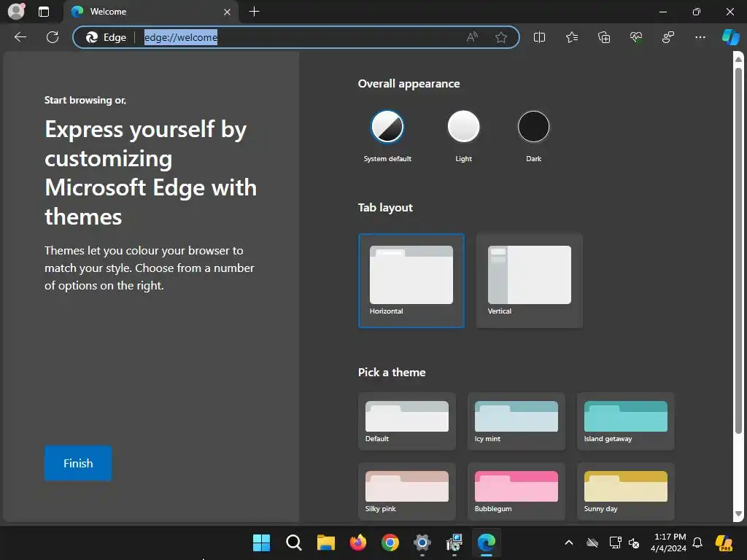747x560 pixels.
Task: Open the tab actions menu icon
Action: click(43, 12)
